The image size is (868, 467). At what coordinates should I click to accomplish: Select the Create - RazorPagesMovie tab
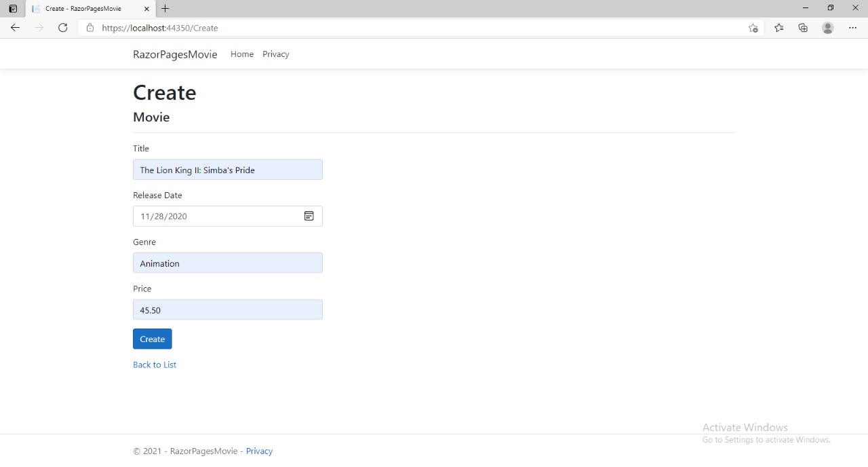(x=90, y=9)
